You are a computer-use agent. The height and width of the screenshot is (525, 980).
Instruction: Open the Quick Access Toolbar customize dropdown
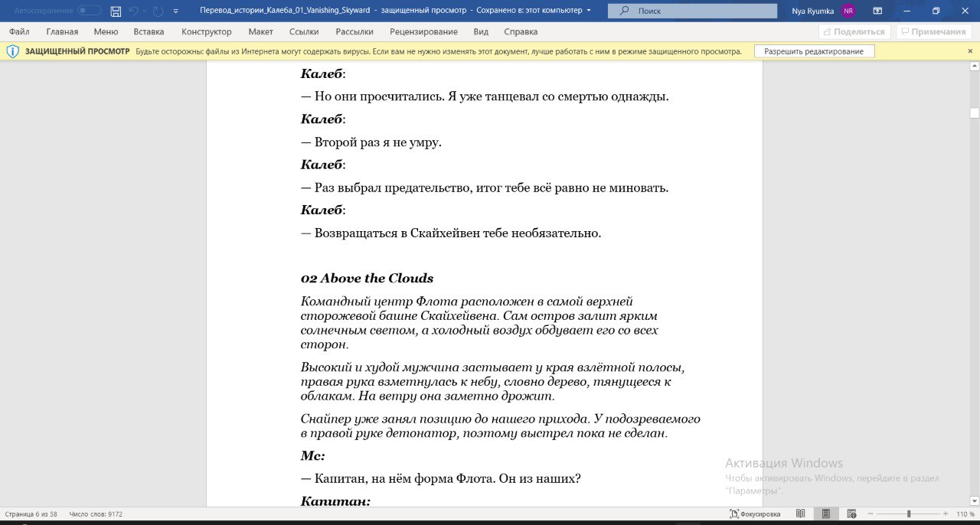click(176, 11)
